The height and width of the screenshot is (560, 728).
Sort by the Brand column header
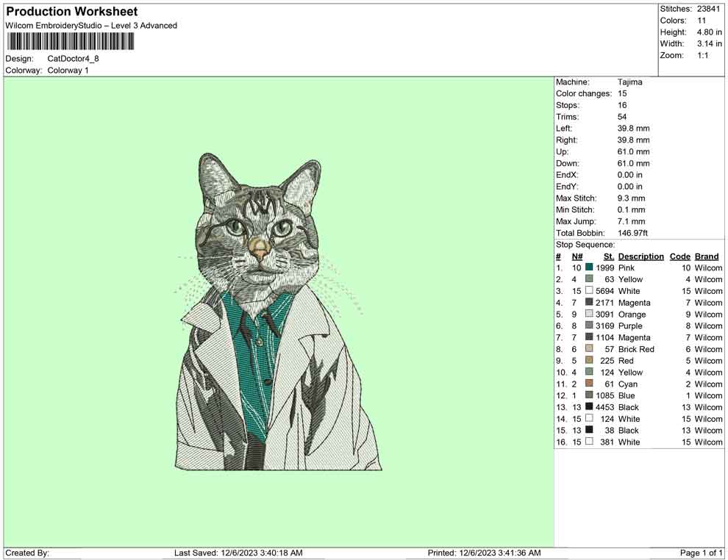pyautogui.click(x=706, y=256)
